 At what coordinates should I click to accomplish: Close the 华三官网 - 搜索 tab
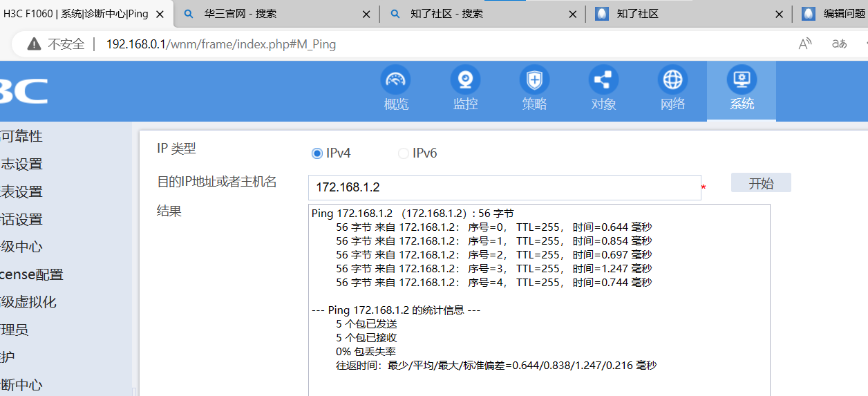pos(366,14)
